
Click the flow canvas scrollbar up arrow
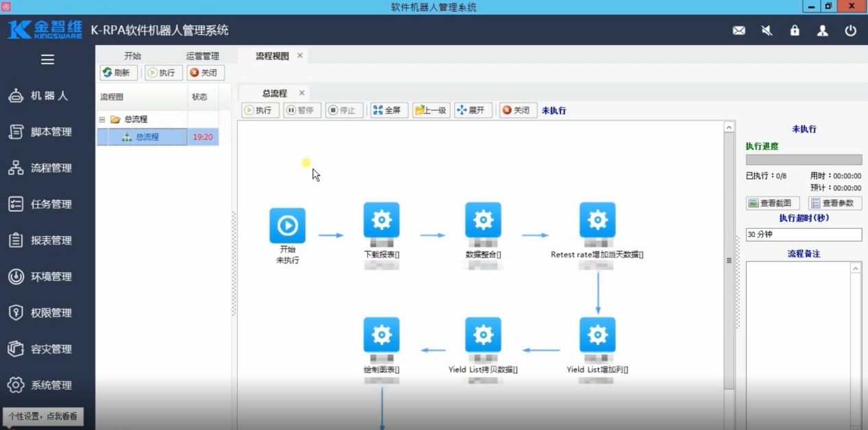(729, 127)
